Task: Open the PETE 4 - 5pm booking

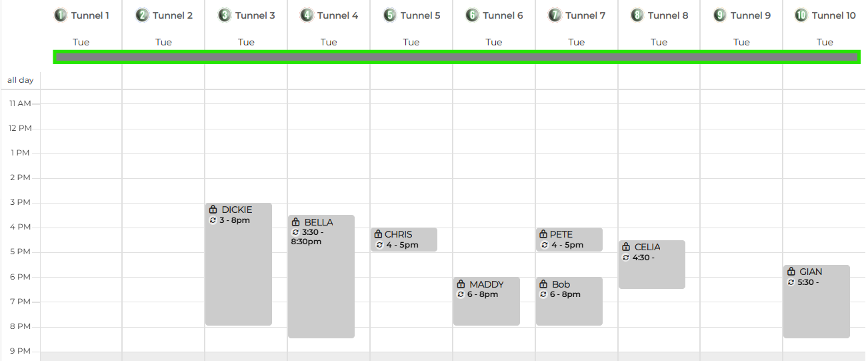Action: 569,240
